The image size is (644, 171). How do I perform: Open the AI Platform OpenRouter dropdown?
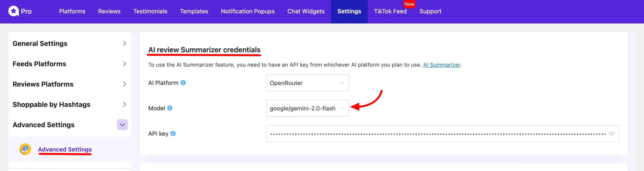(307, 83)
